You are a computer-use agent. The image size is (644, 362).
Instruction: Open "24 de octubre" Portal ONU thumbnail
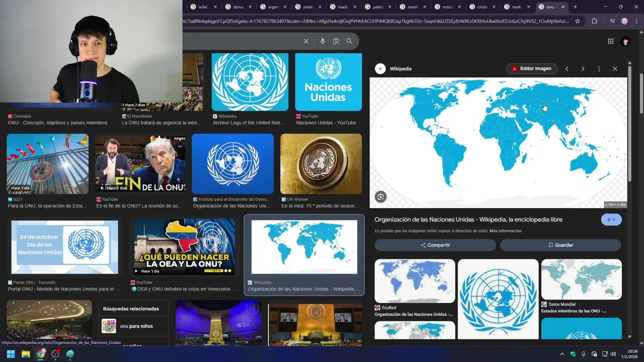click(65, 247)
